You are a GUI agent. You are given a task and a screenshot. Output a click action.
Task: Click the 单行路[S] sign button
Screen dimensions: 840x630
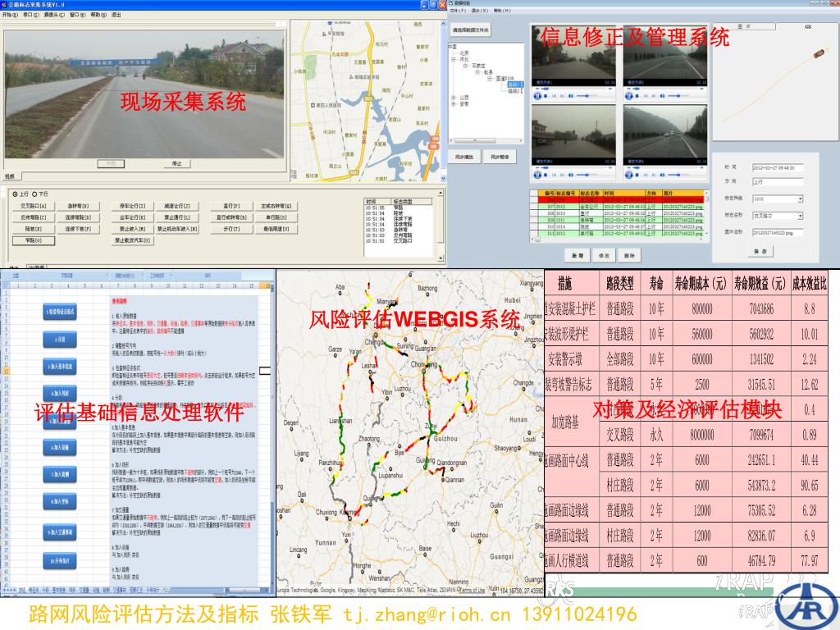pyautogui.click(x=276, y=217)
